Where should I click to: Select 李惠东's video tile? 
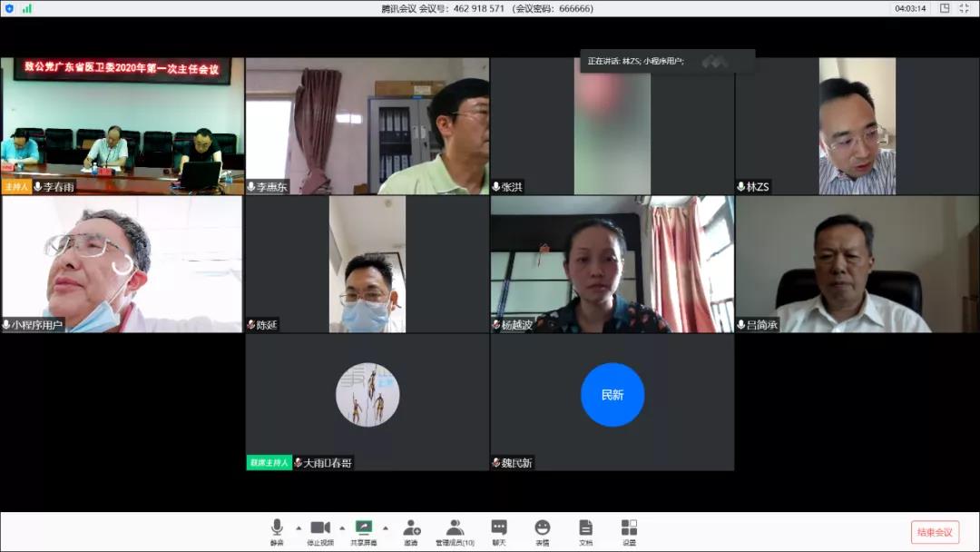tap(367, 126)
